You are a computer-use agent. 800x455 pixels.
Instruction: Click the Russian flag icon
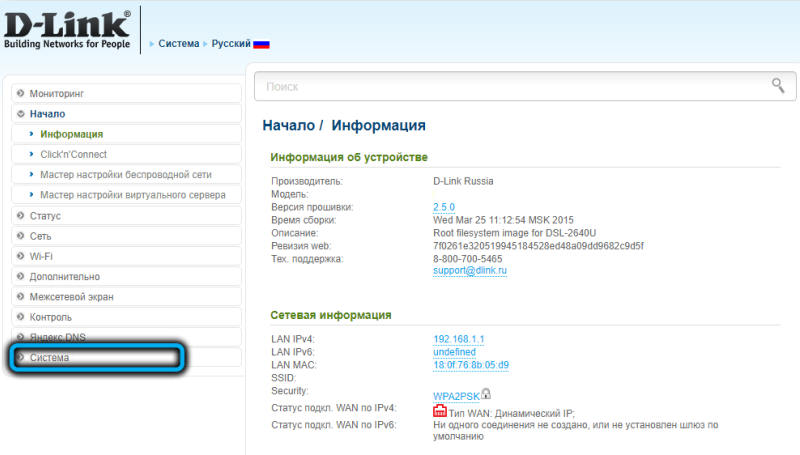pyautogui.click(x=261, y=44)
